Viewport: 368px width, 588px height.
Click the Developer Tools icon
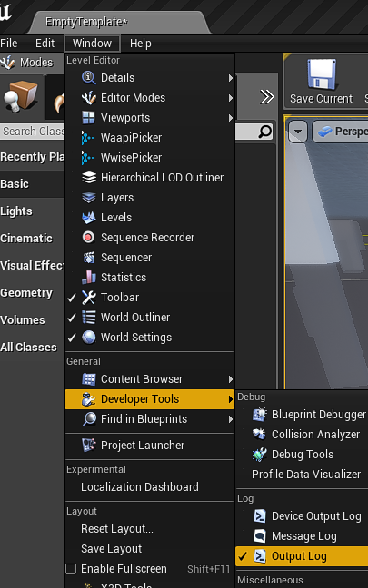(x=89, y=399)
